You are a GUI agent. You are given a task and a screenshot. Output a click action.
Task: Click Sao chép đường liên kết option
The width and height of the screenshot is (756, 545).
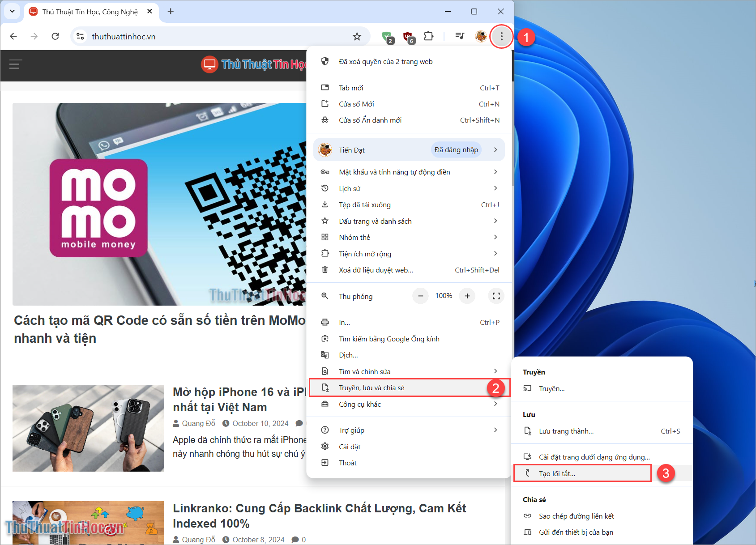[x=576, y=516]
